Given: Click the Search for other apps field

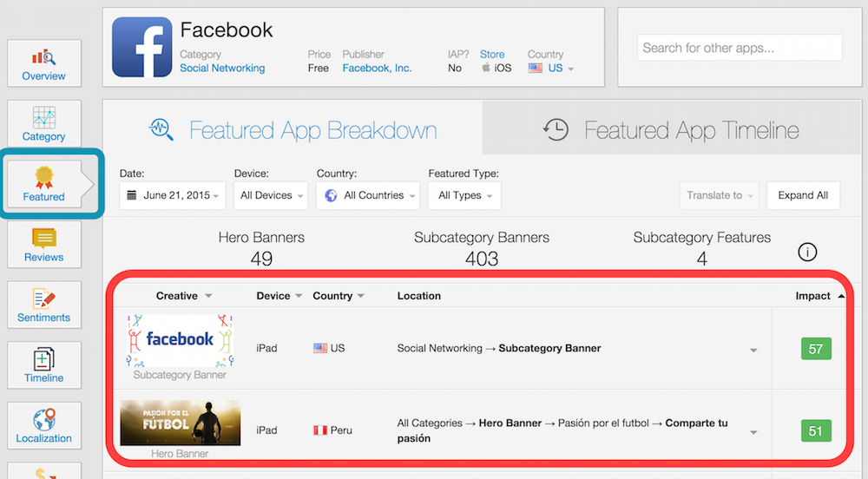Looking at the screenshot, I should (740, 48).
